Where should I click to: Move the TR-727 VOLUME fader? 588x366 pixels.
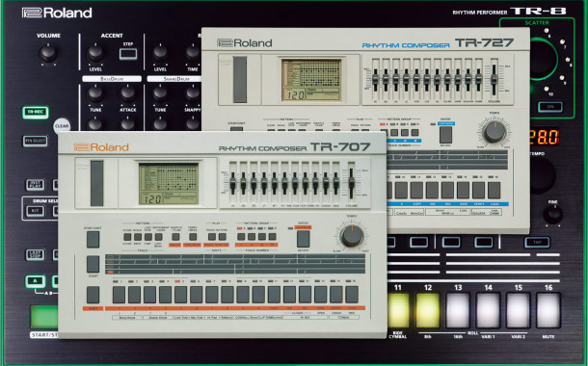494,79
